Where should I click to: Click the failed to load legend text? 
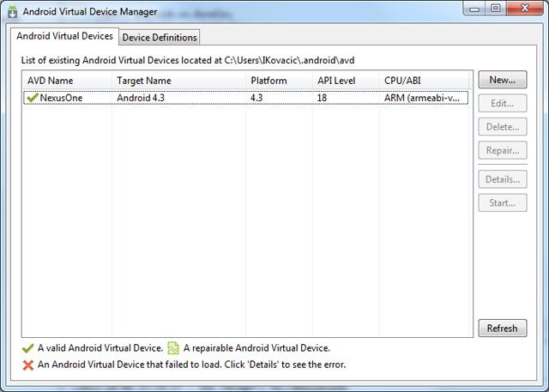[191, 365]
